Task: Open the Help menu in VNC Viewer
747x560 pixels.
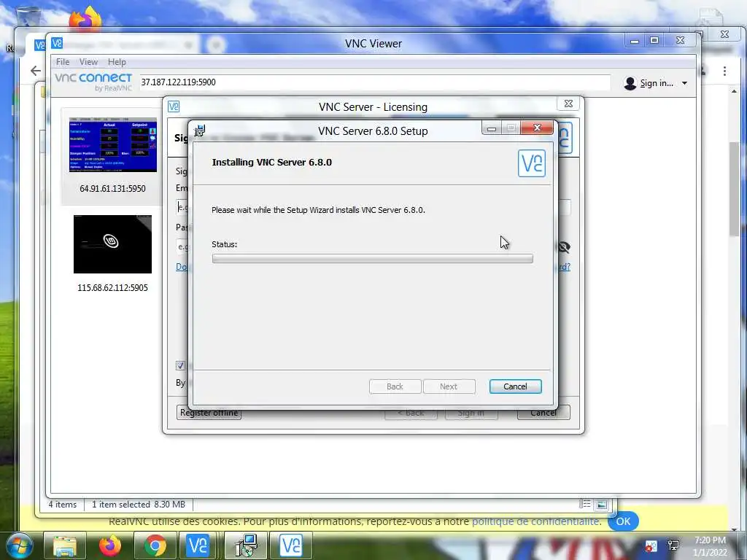Action: point(117,62)
